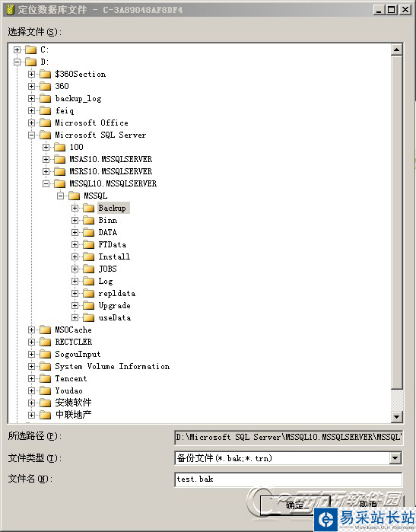Select the SogouInput folder label
Image resolution: width=416 pixels, height=532 pixels.
78,354
